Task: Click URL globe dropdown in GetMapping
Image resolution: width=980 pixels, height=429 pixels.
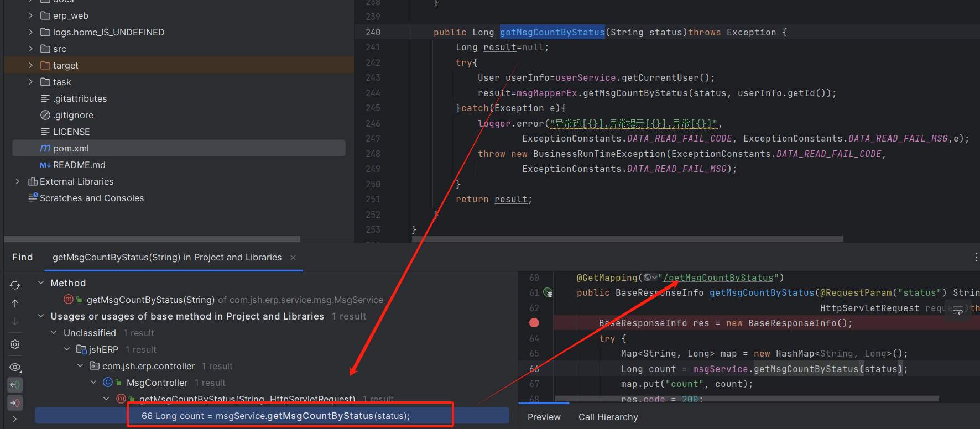Action: [650, 278]
